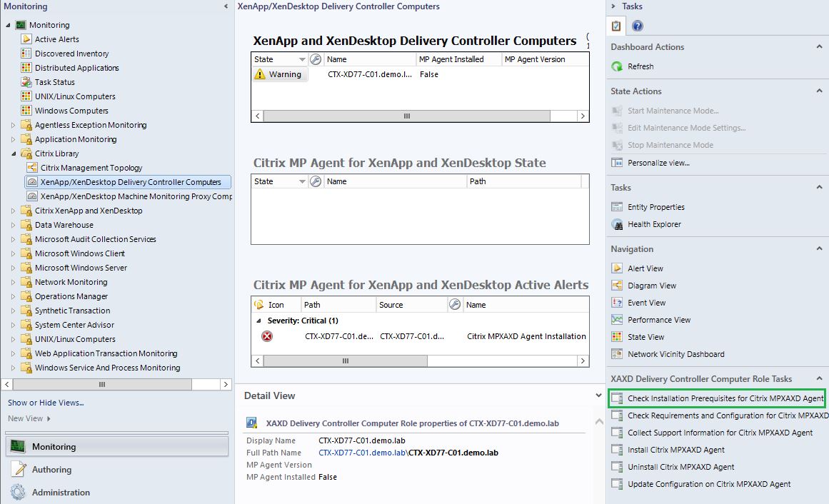This screenshot has height=504, width=829.
Task: Open the State column filter dropdown
Action: pos(302,60)
